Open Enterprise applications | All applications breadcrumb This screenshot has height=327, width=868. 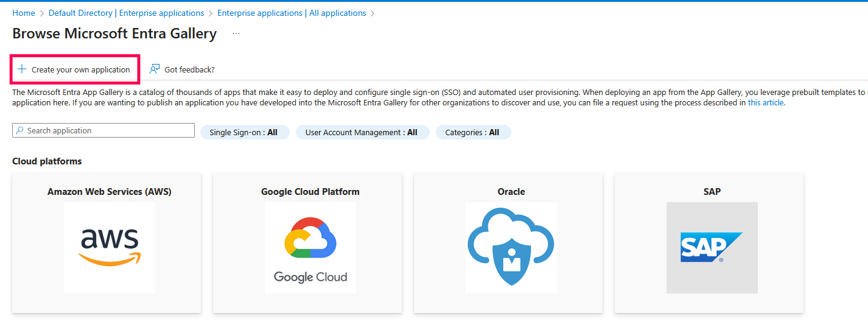(292, 13)
